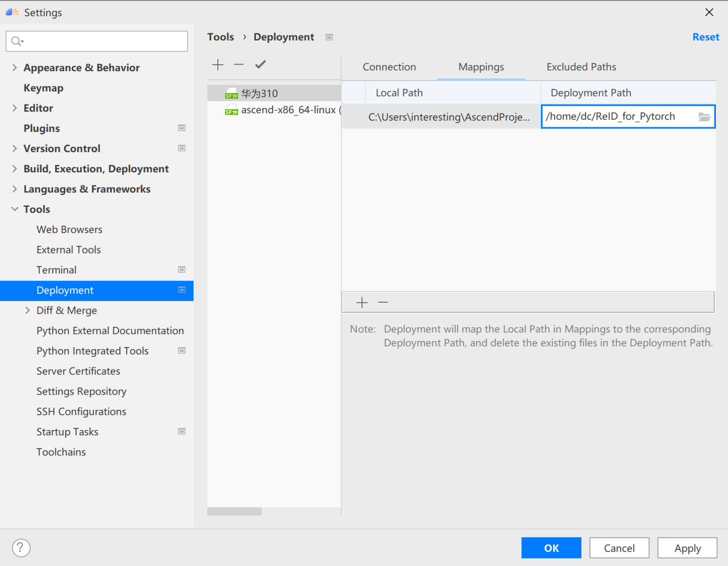The height and width of the screenshot is (566, 728).
Task: Apply the deployment settings changes
Action: click(687, 547)
